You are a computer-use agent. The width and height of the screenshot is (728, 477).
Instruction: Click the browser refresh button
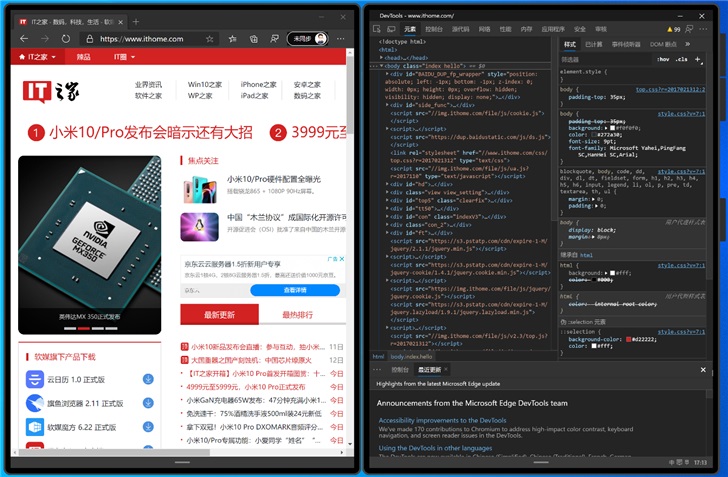click(65, 39)
